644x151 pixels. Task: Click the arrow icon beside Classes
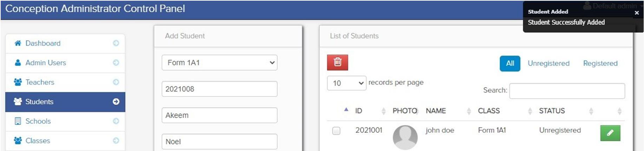(116, 140)
